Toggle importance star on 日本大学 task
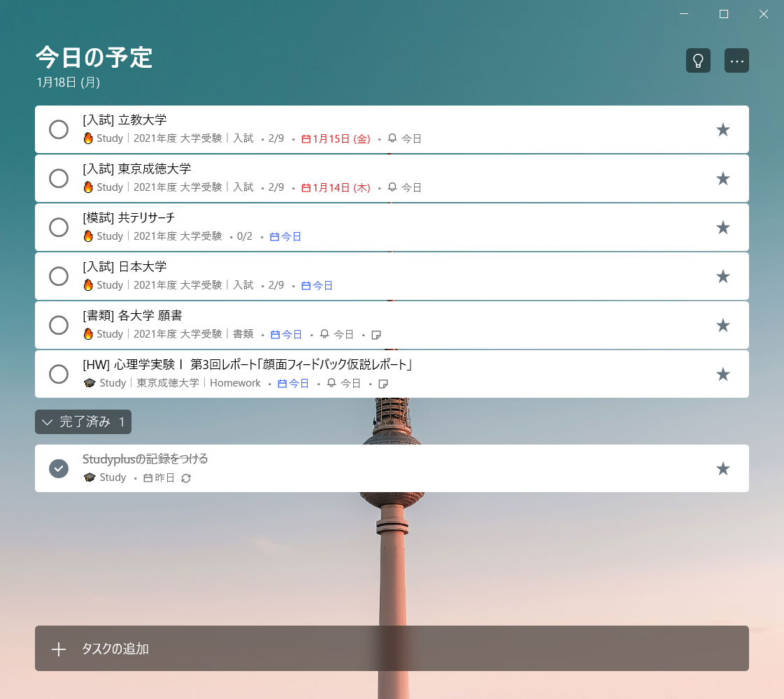The image size is (784, 699). point(723,276)
